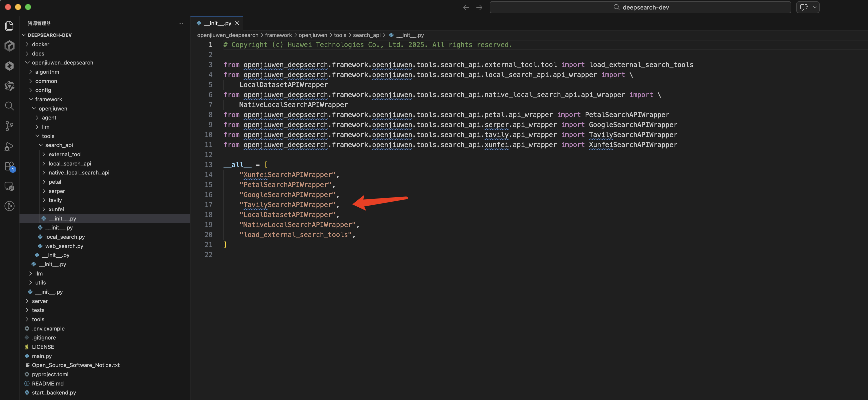The image size is (868, 400).
Task: Open the explorer more actions ellipsis
Action: coord(181,23)
